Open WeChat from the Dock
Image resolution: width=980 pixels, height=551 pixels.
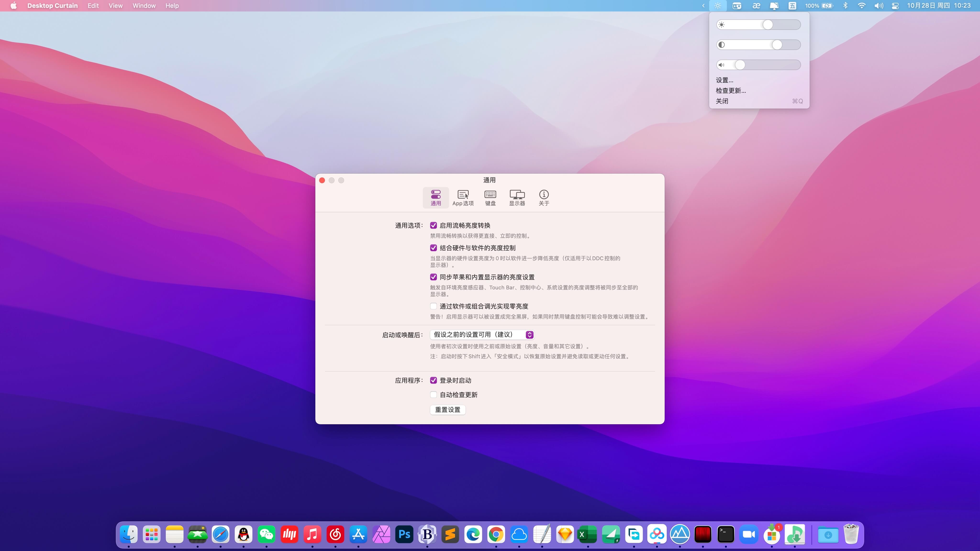[266, 534]
